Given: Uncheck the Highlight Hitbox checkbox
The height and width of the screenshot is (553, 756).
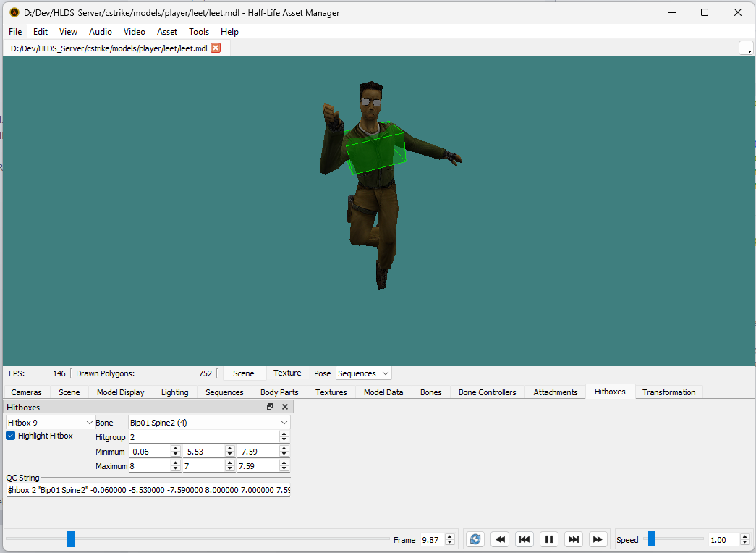Looking at the screenshot, I should click(11, 436).
